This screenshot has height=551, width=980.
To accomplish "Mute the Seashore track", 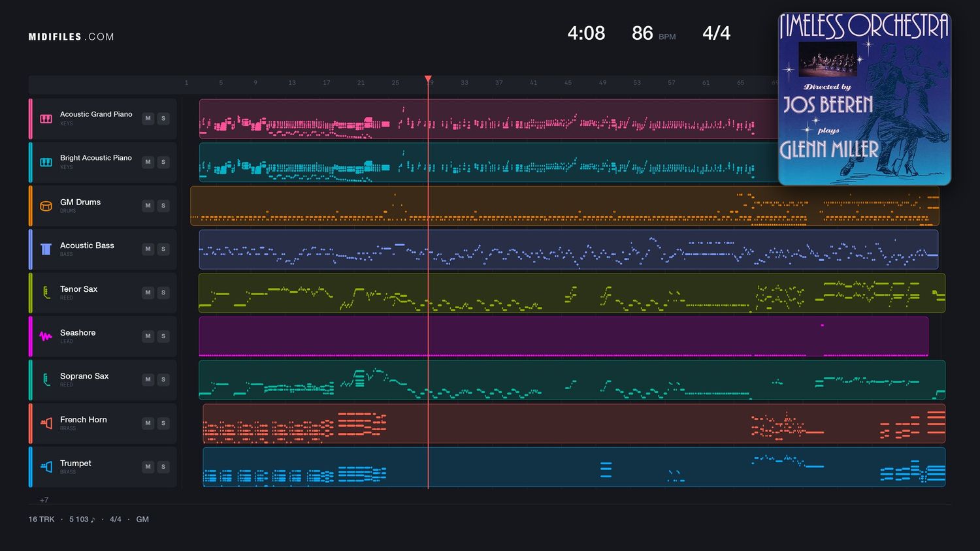I will pyautogui.click(x=148, y=336).
